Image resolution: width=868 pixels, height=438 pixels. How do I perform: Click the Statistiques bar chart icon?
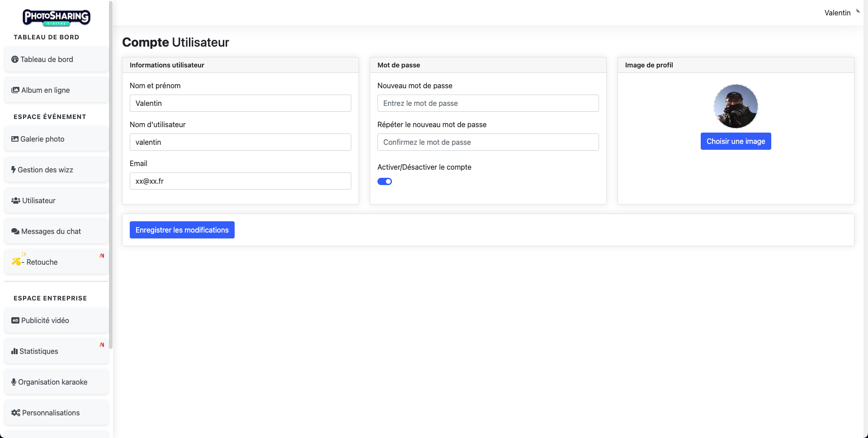click(14, 351)
